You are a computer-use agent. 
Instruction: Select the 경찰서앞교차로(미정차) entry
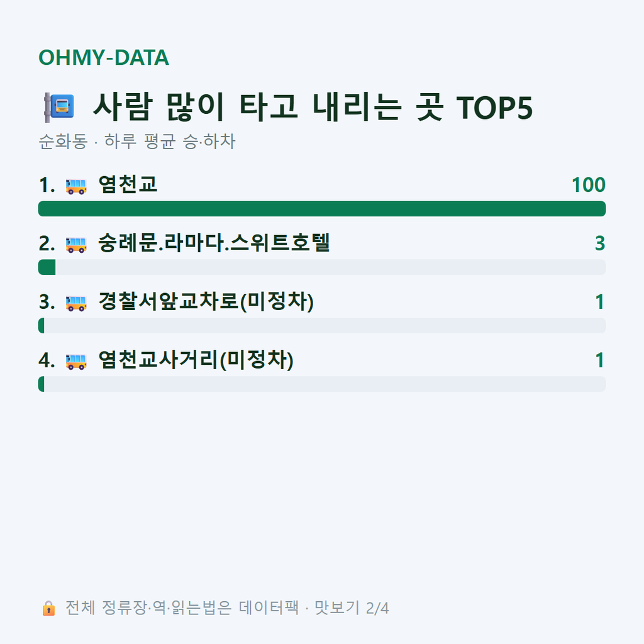[206, 301]
